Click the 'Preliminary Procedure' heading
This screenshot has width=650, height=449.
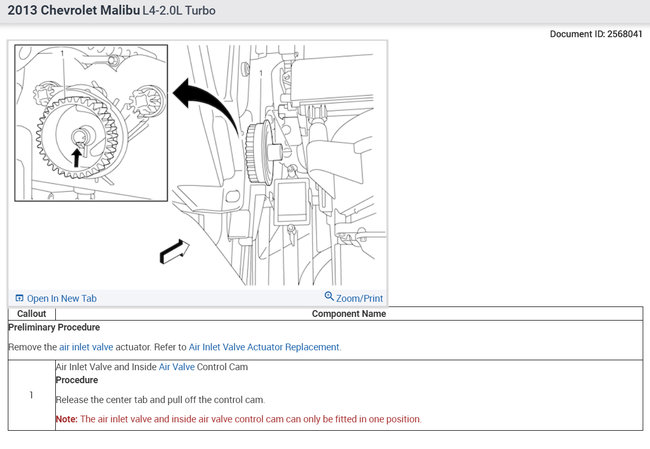(x=54, y=327)
